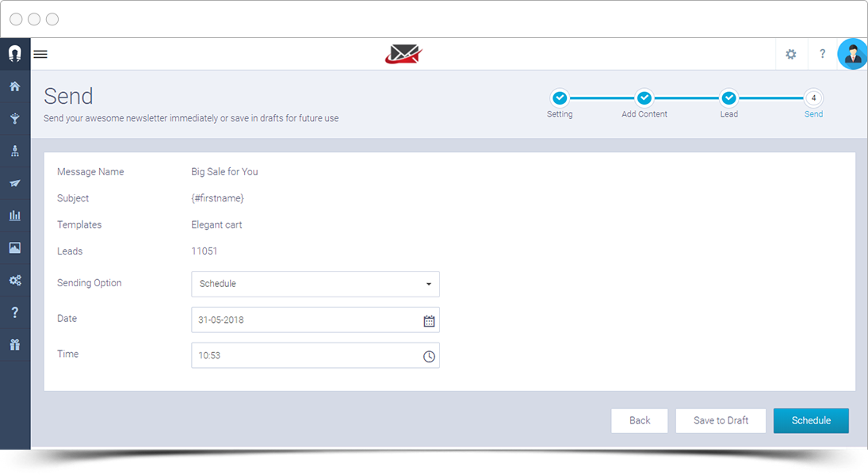The image size is (868, 475).
Task: Open the calendar date picker icon
Action: tap(429, 321)
